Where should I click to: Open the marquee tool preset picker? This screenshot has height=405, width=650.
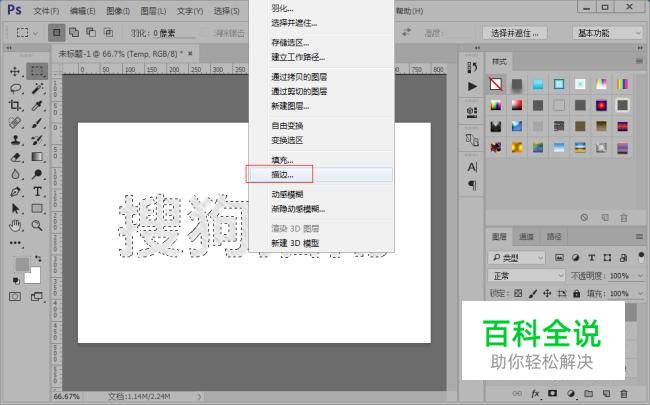click(x=27, y=33)
